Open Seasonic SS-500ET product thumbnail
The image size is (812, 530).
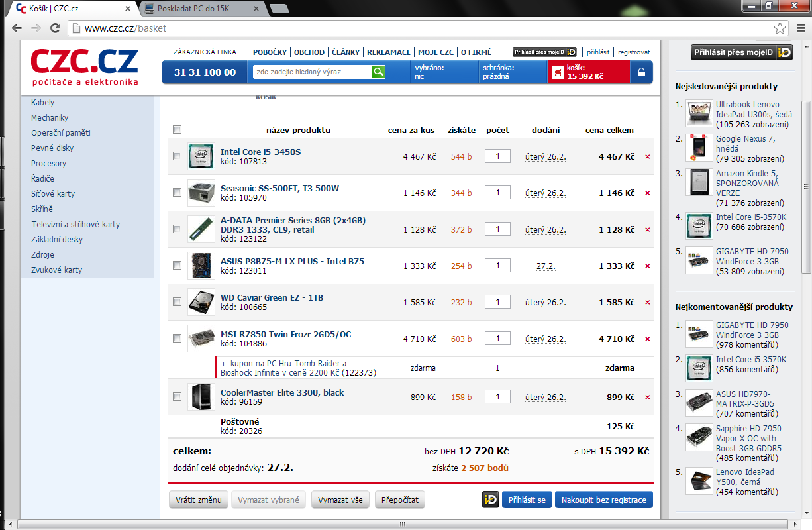[201, 193]
